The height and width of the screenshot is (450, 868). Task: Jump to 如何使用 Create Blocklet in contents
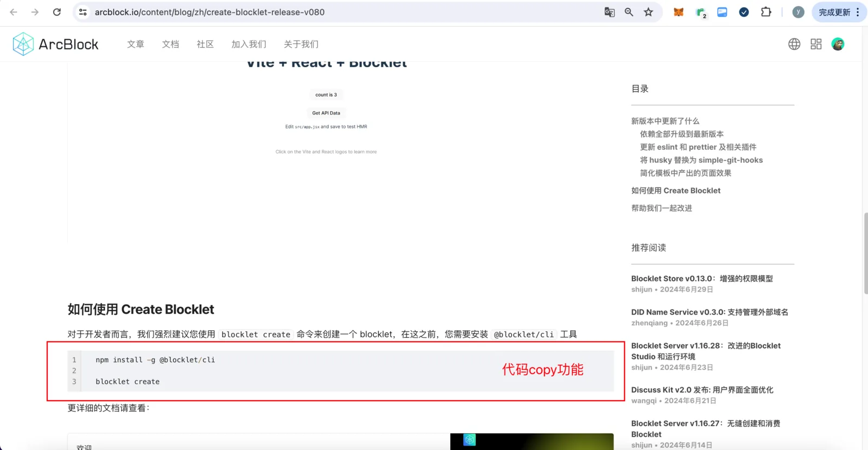tap(675, 190)
